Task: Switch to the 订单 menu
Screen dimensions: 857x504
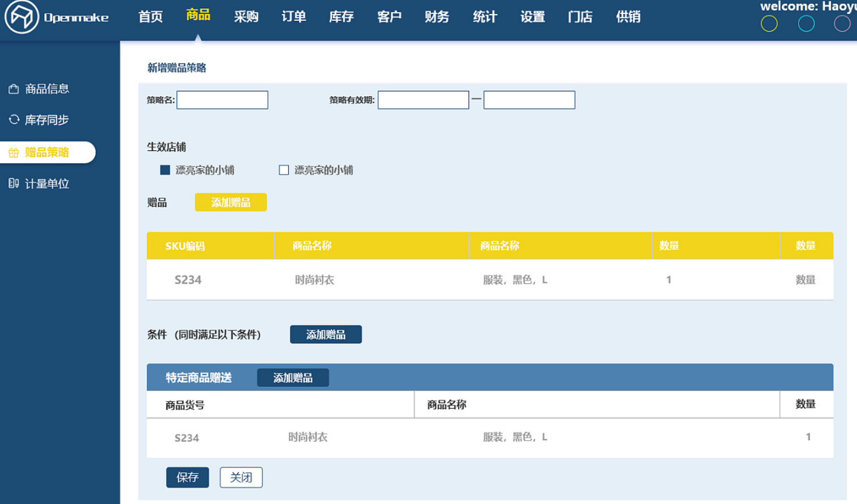Action: [294, 17]
